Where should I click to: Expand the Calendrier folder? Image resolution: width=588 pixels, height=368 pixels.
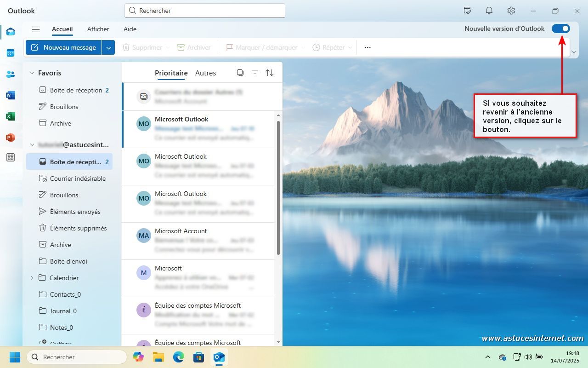coord(32,278)
